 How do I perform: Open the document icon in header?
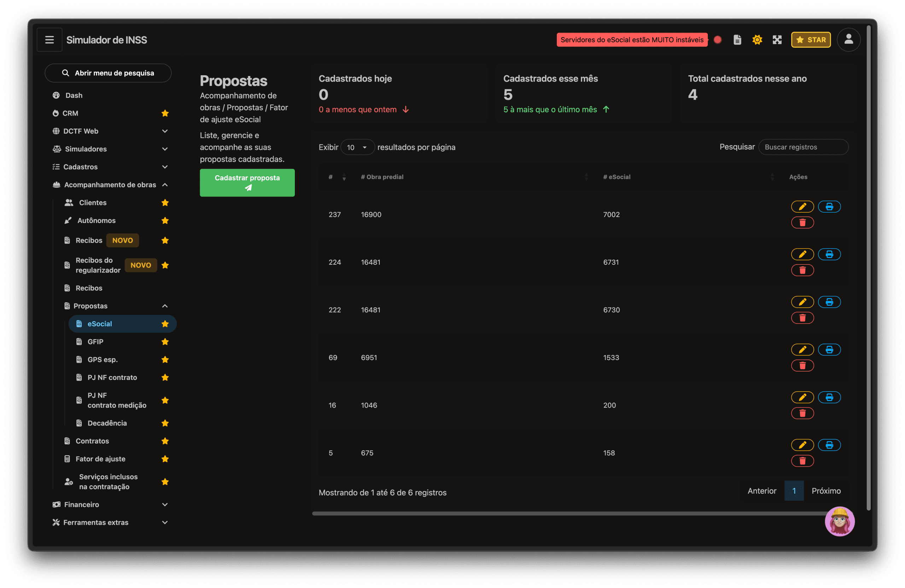point(737,40)
